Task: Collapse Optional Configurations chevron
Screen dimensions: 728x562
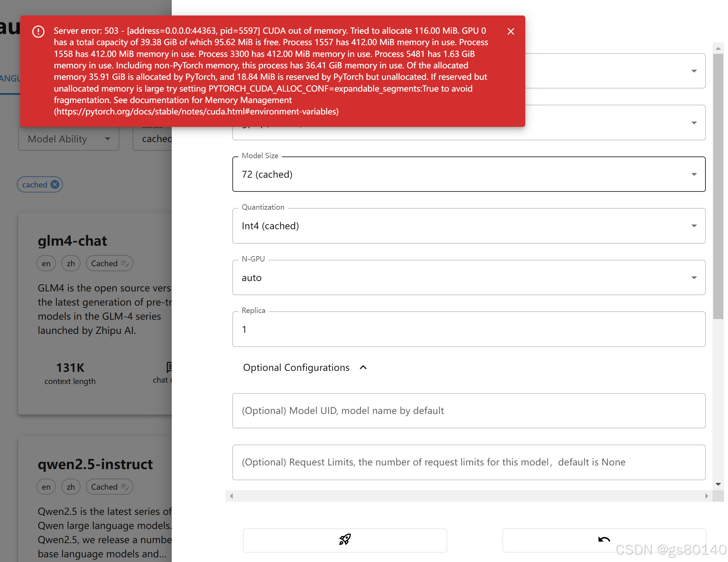Action: coord(363,367)
